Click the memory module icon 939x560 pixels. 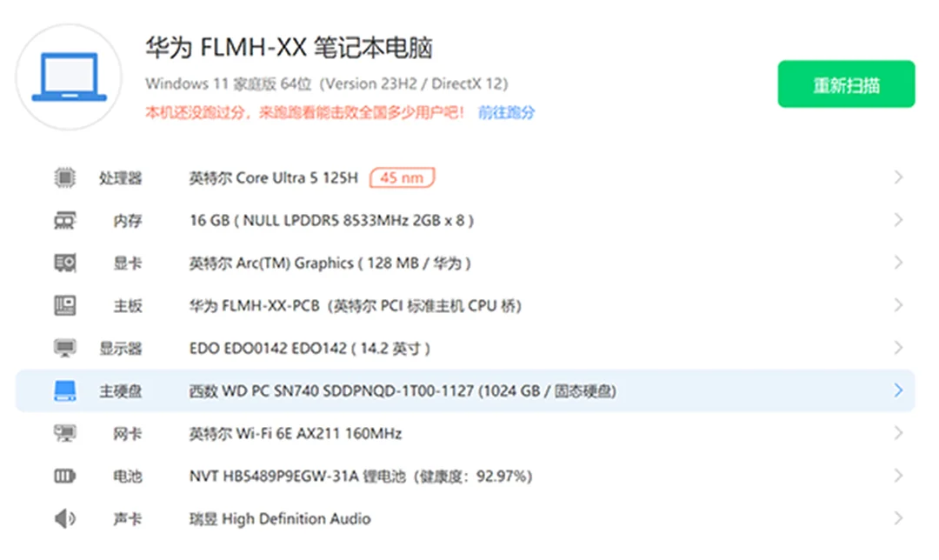click(x=65, y=221)
